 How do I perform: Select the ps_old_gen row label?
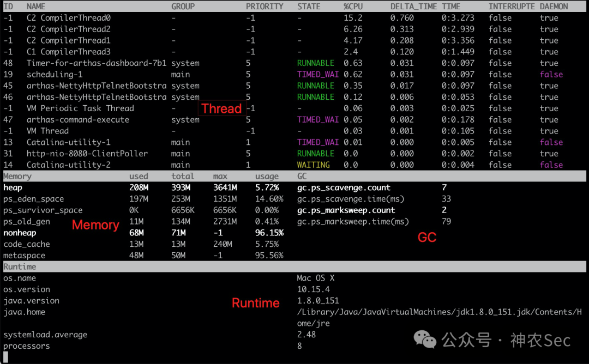(27, 221)
